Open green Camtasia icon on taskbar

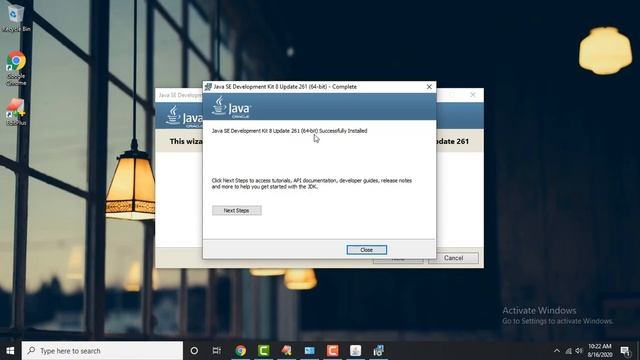pos(264,351)
